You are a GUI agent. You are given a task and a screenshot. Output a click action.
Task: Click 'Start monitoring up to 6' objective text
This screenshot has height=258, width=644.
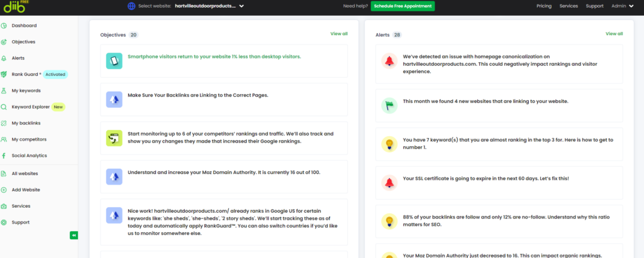coord(230,138)
